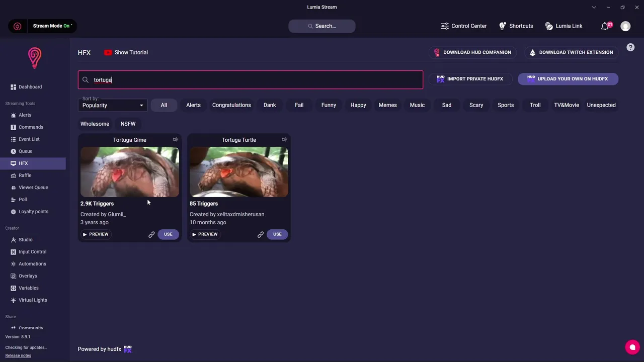Preview the Tortuga Gime effect
644x362 pixels.
coord(96,234)
